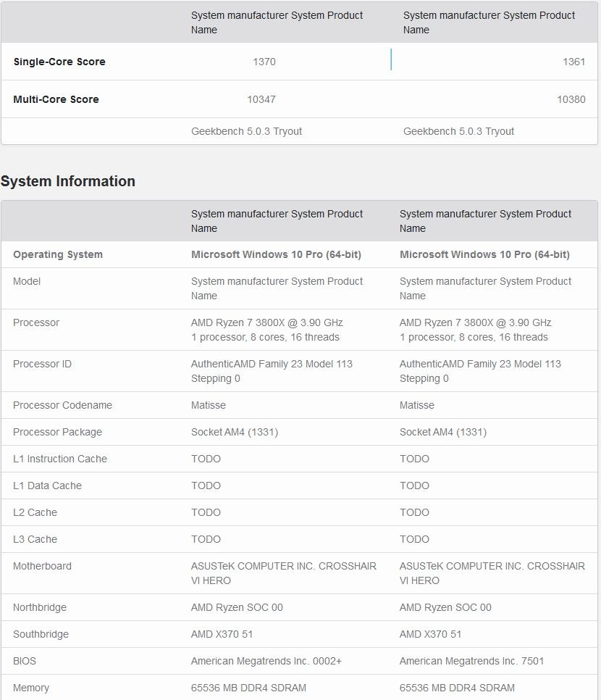The width and height of the screenshot is (601, 700).
Task: Click the Motherboard row label
Action: 42,566
